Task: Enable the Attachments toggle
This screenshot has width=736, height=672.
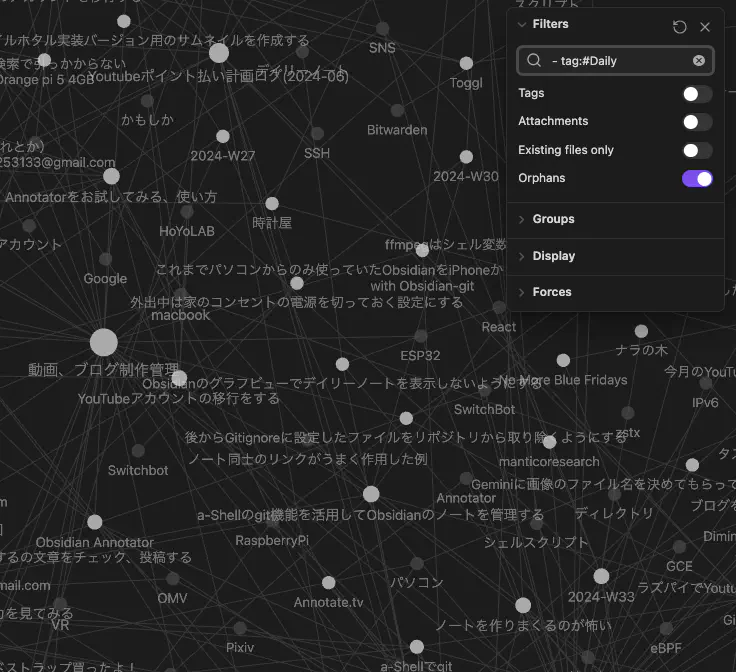Action: click(697, 122)
